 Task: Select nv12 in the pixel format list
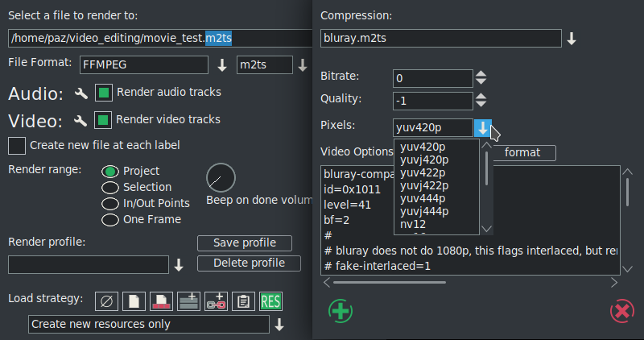413,224
